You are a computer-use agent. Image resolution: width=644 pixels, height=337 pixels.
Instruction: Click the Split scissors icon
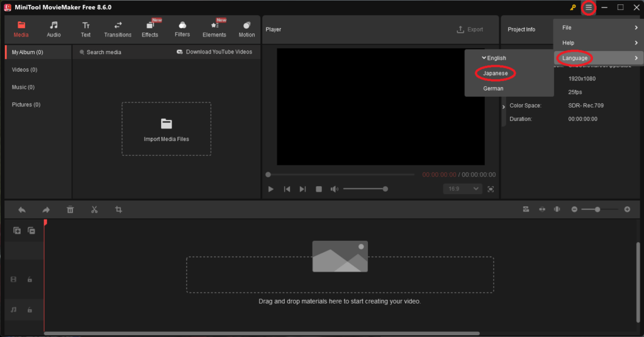pyautogui.click(x=94, y=210)
